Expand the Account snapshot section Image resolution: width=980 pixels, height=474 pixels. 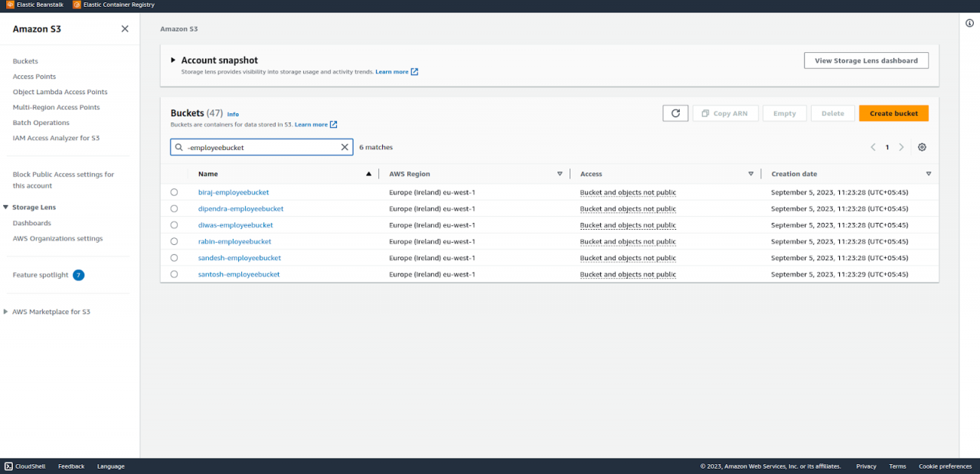[x=172, y=60]
